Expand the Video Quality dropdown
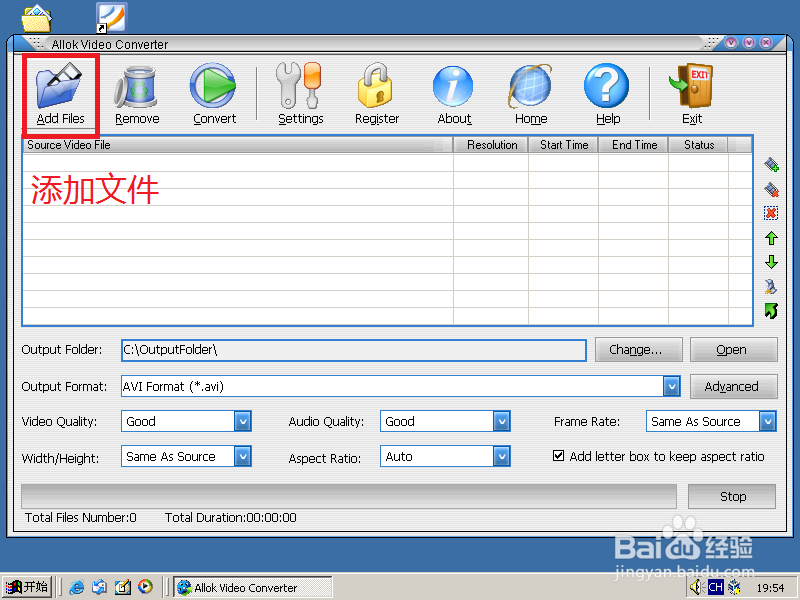The width and height of the screenshot is (800, 600). coord(240,421)
